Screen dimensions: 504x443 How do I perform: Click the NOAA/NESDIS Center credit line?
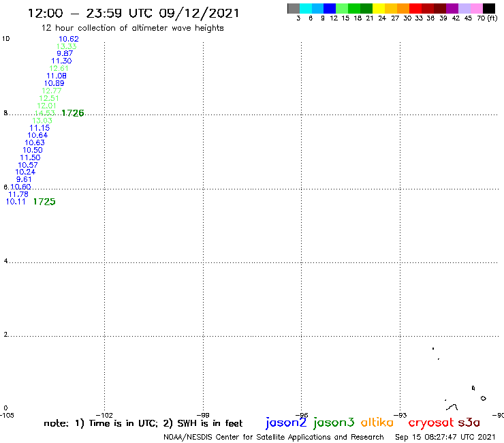(x=274, y=437)
